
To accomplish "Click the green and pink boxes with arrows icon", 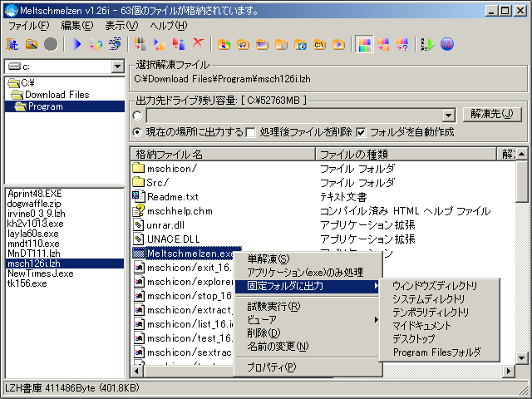I will click(x=96, y=44).
